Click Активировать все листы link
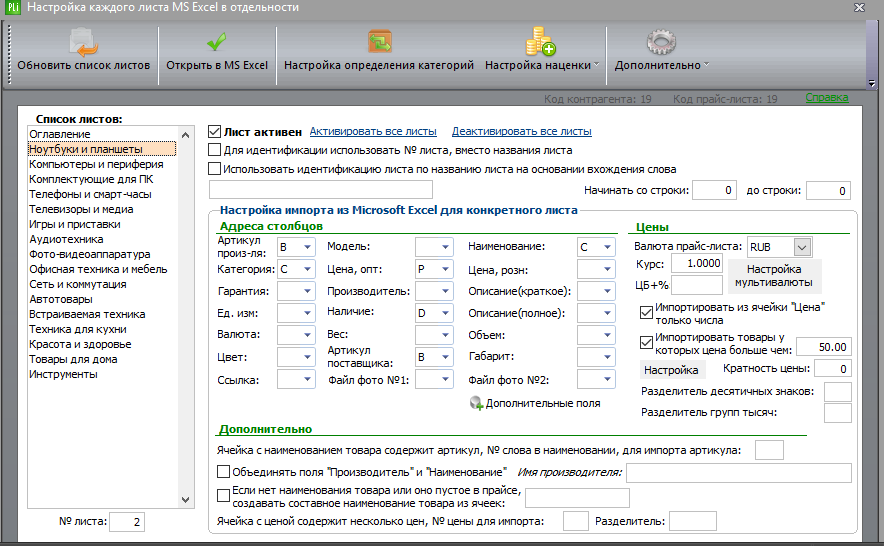 [x=373, y=131]
